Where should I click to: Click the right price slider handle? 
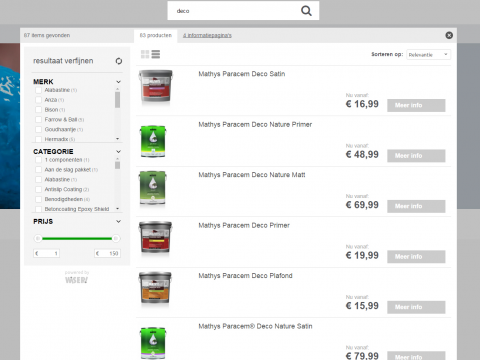116,238
